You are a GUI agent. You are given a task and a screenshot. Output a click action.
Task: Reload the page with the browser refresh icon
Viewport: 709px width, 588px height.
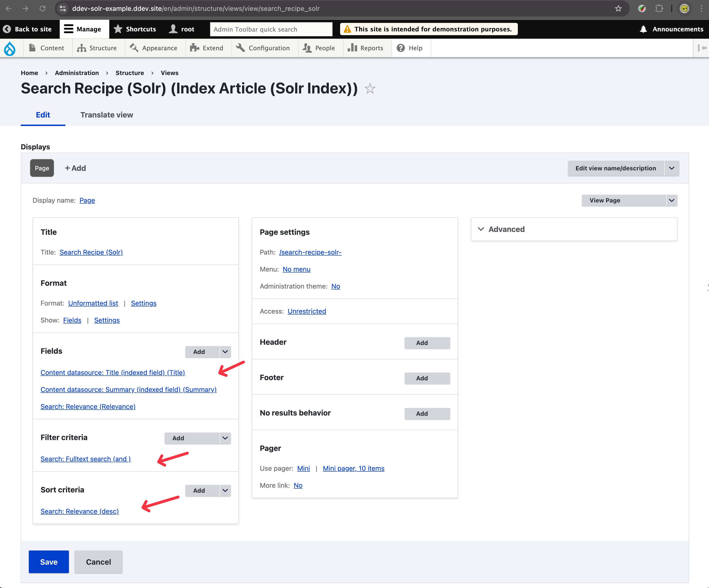(x=42, y=8)
